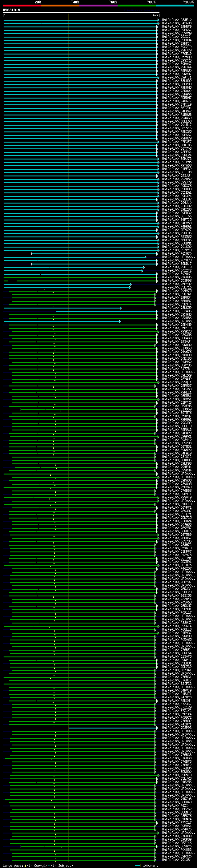The height and width of the screenshot is (868, 197).
Task: Click the white query sequence bar
Action: pos(81,12)
